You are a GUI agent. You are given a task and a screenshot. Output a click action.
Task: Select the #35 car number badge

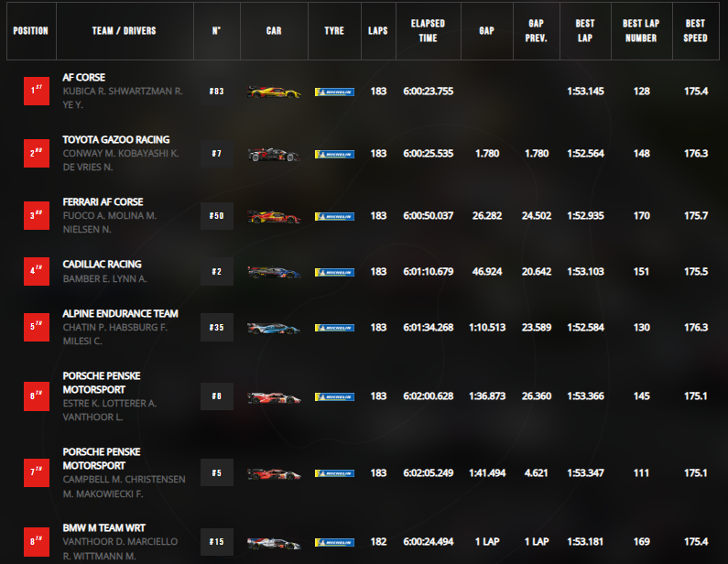[x=217, y=328]
